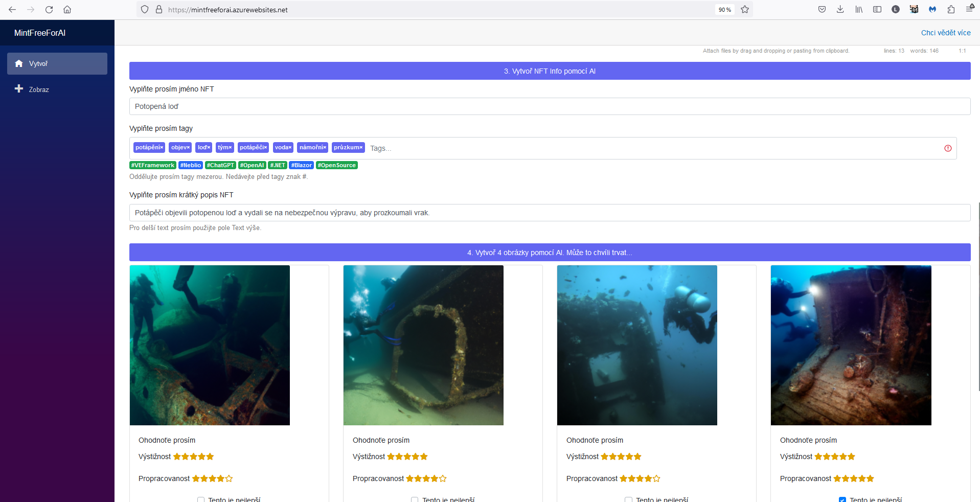980x502 pixels.
Task: Click the MintFreeForAI brand title
Action: click(40, 33)
